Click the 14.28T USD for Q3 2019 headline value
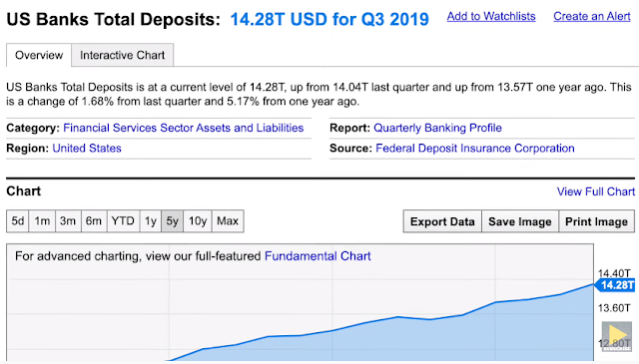This screenshot has height=364, width=639. coord(329,19)
